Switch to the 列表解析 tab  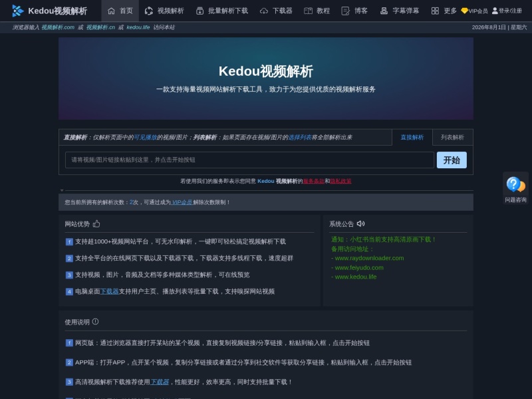(452, 137)
